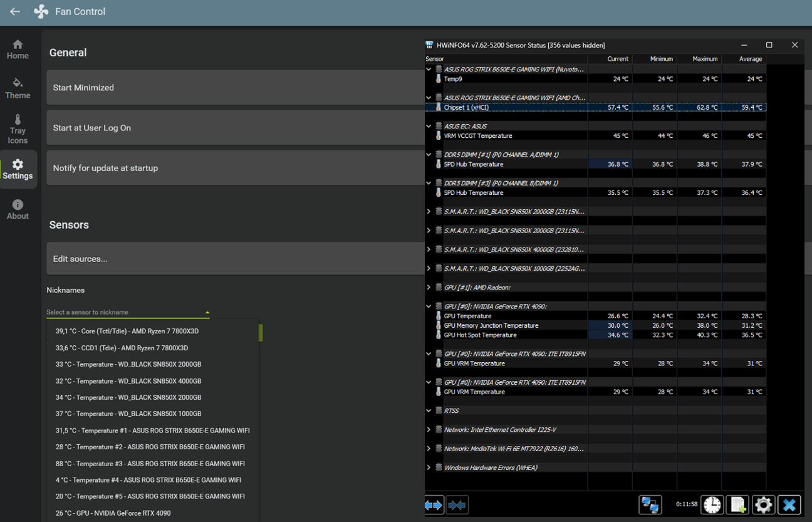Screen dimensions: 812x522
Task: Expand Windows Hardware Errors (WHEA) group
Action: click(x=429, y=467)
